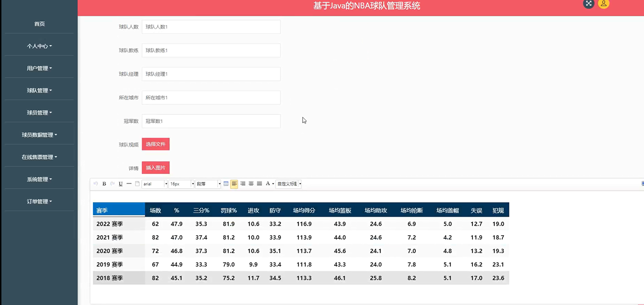This screenshot has height=305, width=644.
Task: Click the 进攻 column header
Action: [x=253, y=210]
